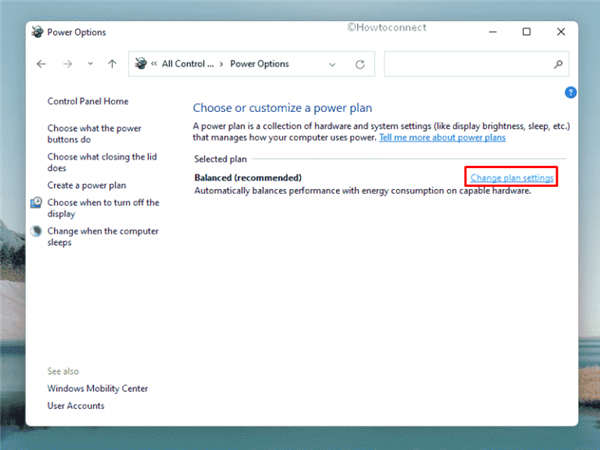Screen dimensions: 600x450
Task: Click the sleep moon icon in sidebar
Action: 36,231
